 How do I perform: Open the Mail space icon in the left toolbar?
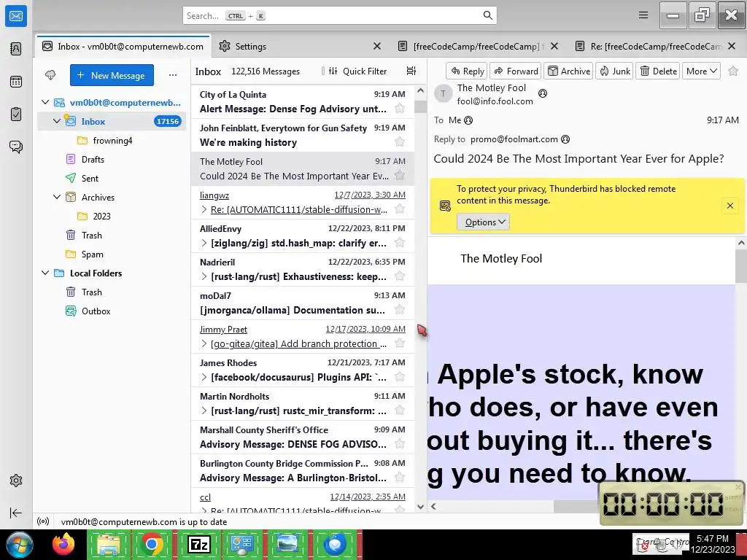coord(16,16)
